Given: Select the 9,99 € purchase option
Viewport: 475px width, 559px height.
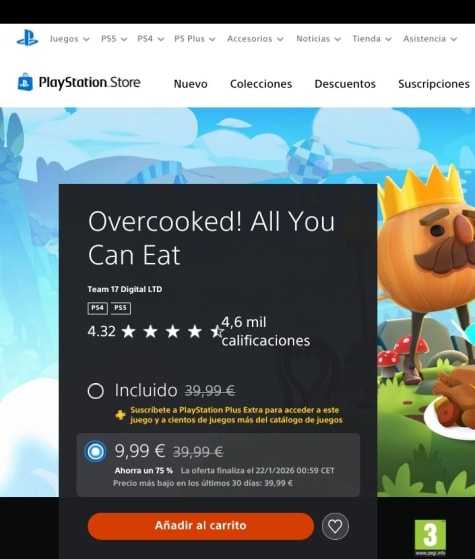Looking at the screenshot, I should coord(95,451).
